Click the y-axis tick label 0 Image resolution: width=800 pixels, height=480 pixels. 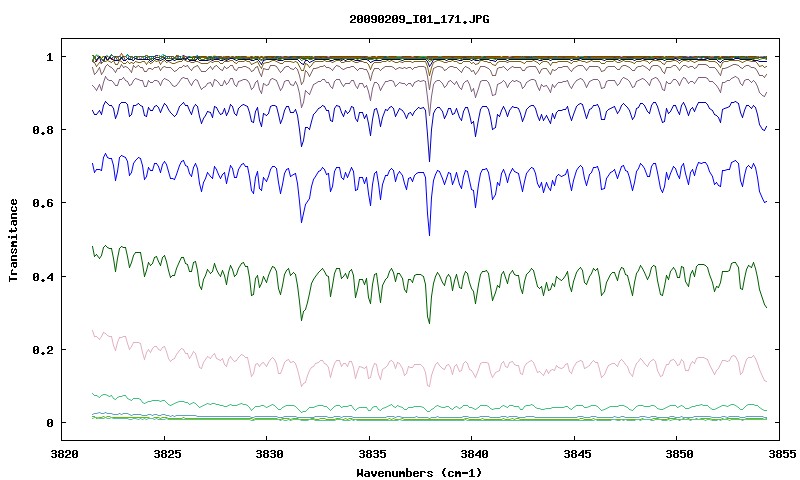tap(49, 423)
